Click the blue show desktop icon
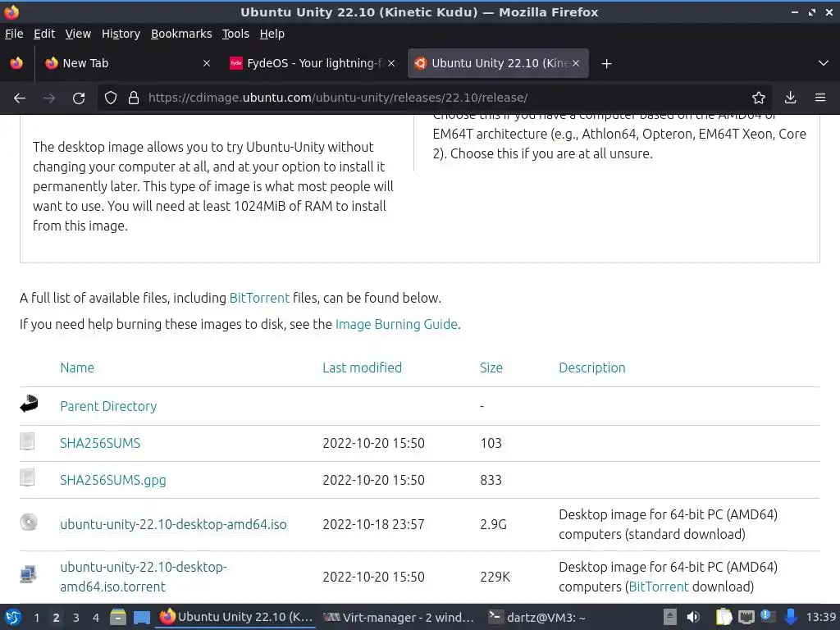This screenshot has height=630, width=840. click(x=141, y=618)
